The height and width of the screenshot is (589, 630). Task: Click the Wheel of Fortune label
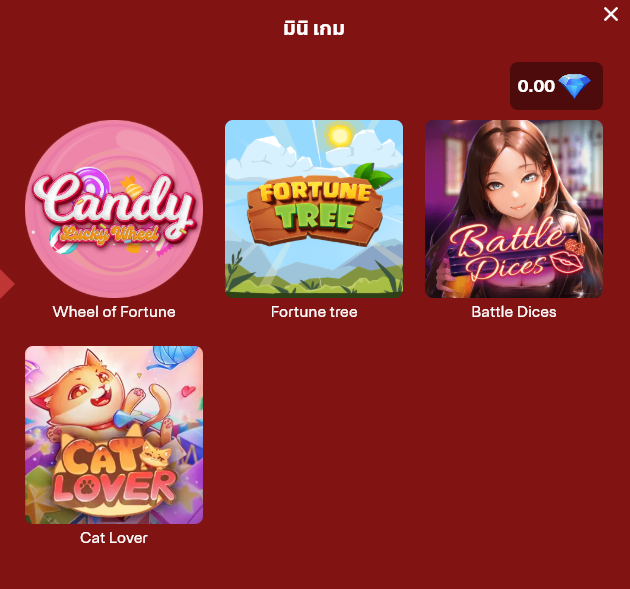click(x=114, y=312)
